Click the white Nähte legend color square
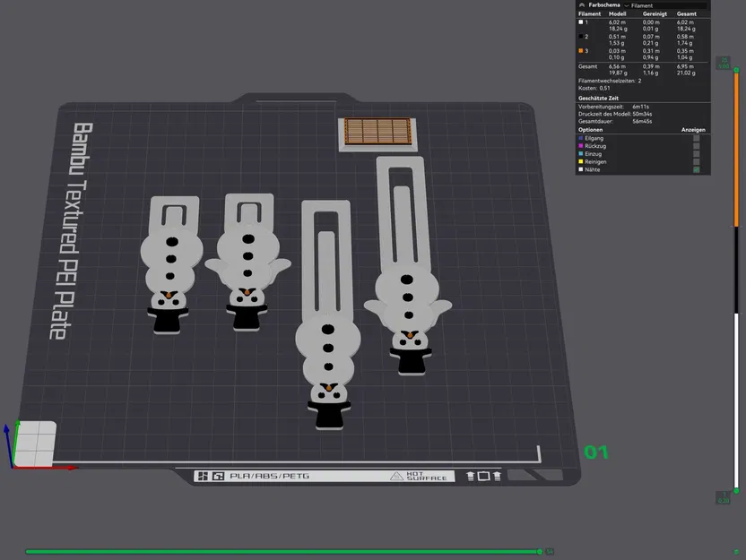The image size is (746, 560). point(580,169)
